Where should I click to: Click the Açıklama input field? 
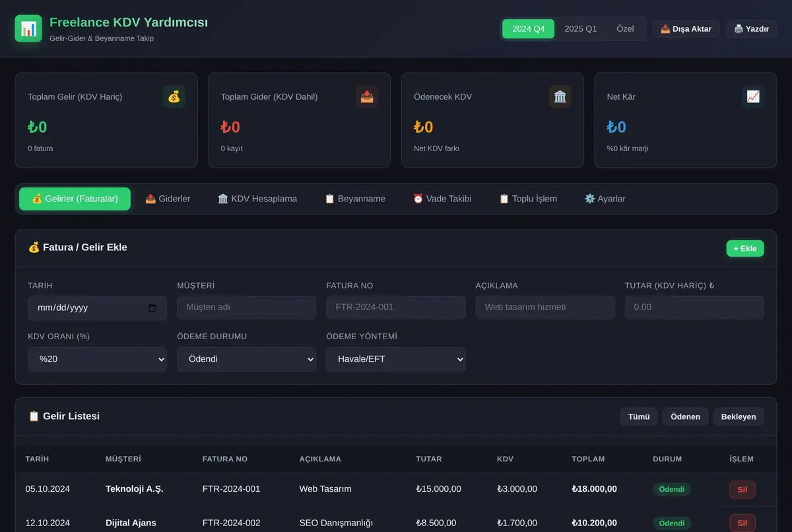pyautogui.click(x=545, y=308)
